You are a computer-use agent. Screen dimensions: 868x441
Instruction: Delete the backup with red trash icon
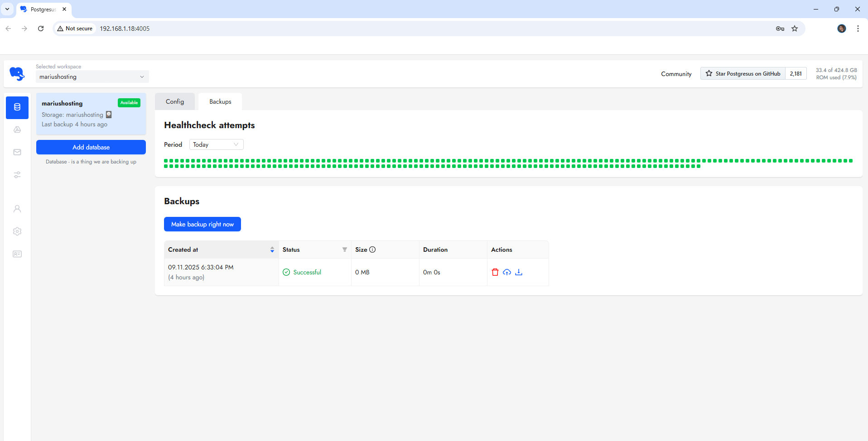(x=495, y=272)
